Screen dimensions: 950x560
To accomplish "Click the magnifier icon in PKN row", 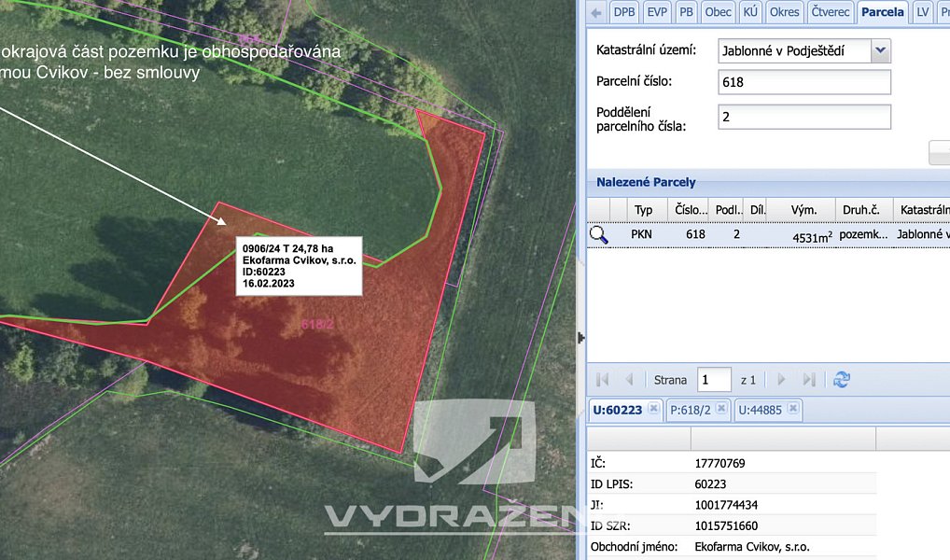I will click(598, 234).
